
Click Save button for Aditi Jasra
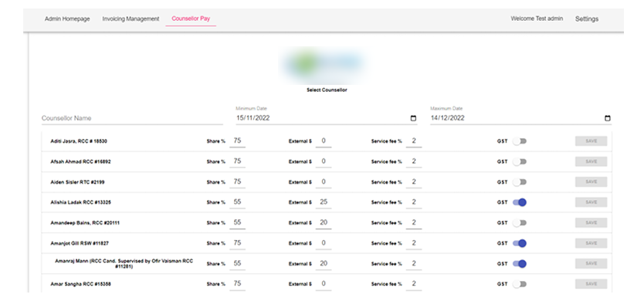click(x=591, y=141)
